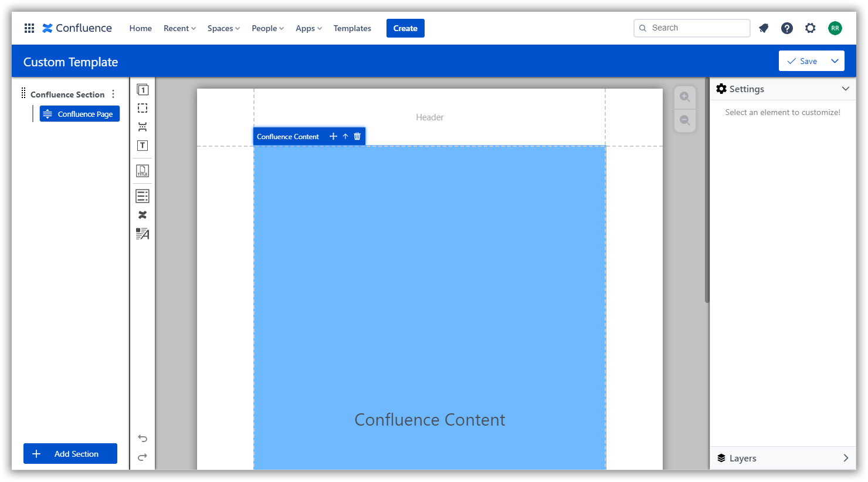The height and width of the screenshot is (482, 868).
Task: Open the Spaces dropdown menu
Action: [223, 28]
